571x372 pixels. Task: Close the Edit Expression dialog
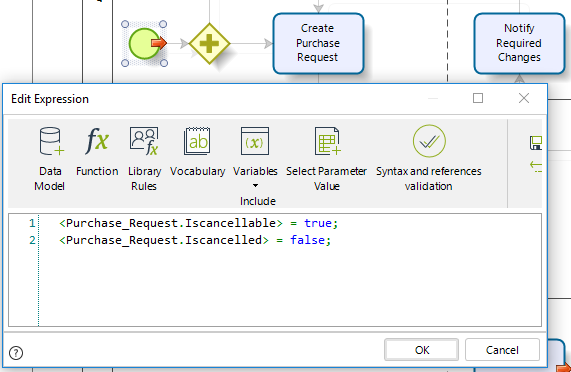coord(524,98)
